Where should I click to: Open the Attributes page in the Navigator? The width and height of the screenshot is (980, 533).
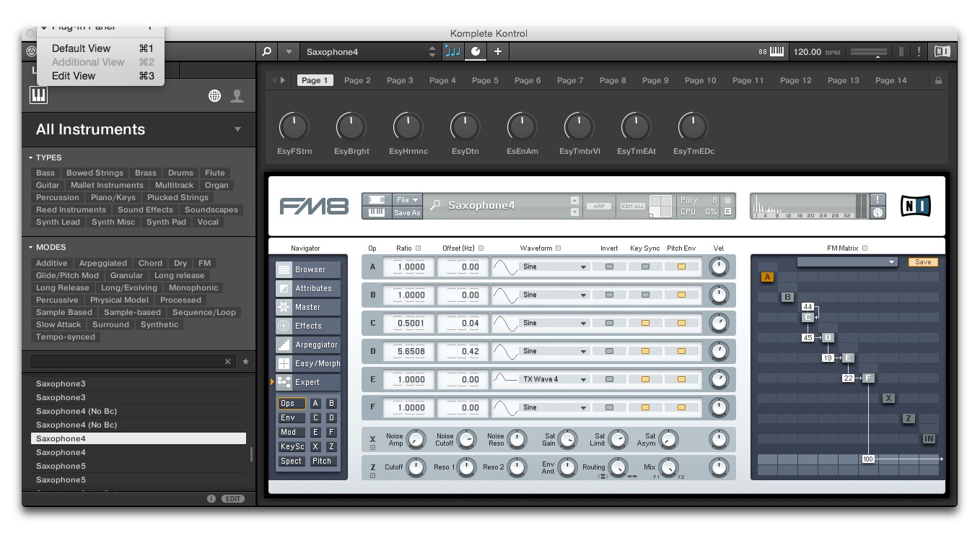(x=308, y=288)
